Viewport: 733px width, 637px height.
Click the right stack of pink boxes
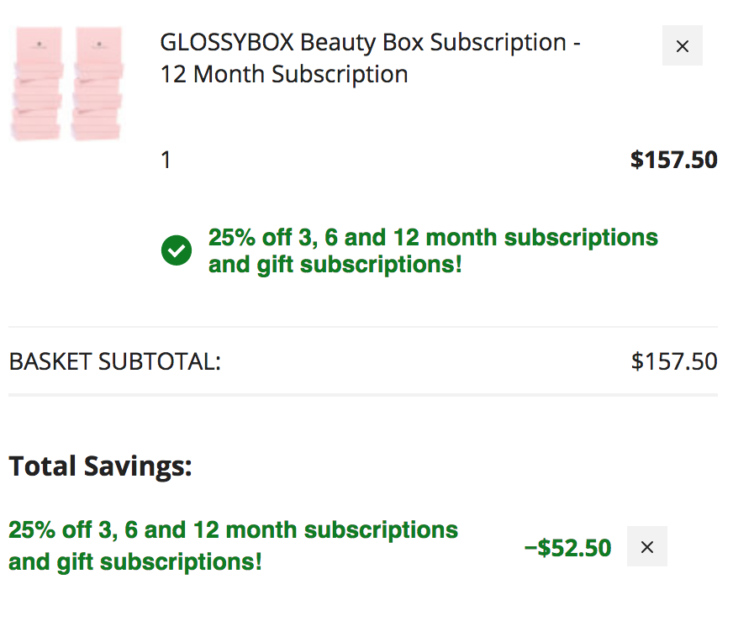[97, 84]
